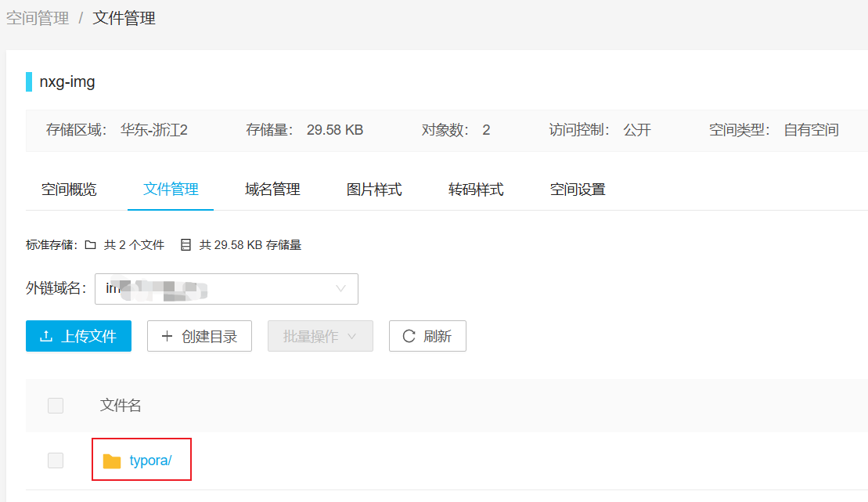This screenshot has width=868, height=502.
Task: Click the chevron arrow in 外链域名 selector
Action: (x=340, y=289)
